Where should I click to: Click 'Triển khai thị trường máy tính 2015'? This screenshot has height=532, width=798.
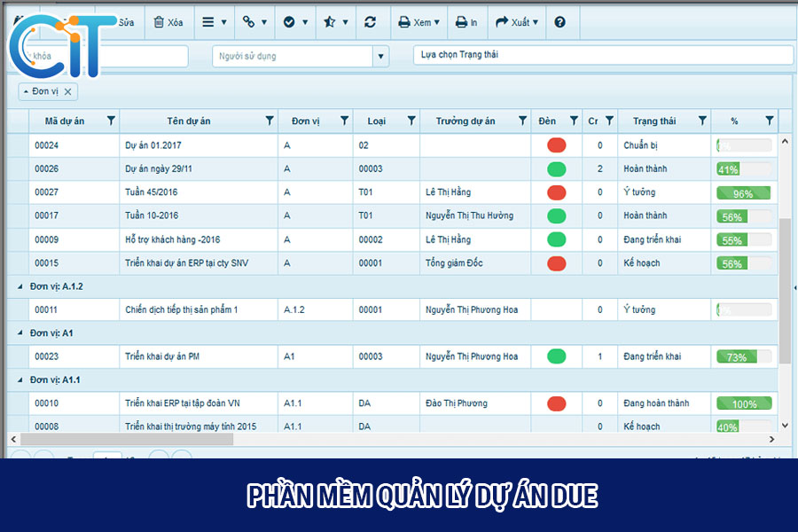click(x=191, y=426)
